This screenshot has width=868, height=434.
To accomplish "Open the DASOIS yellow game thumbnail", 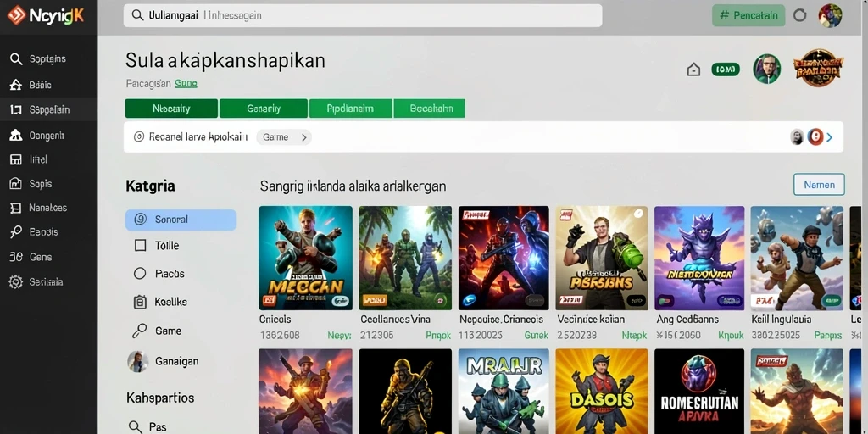I will point(602,392).
